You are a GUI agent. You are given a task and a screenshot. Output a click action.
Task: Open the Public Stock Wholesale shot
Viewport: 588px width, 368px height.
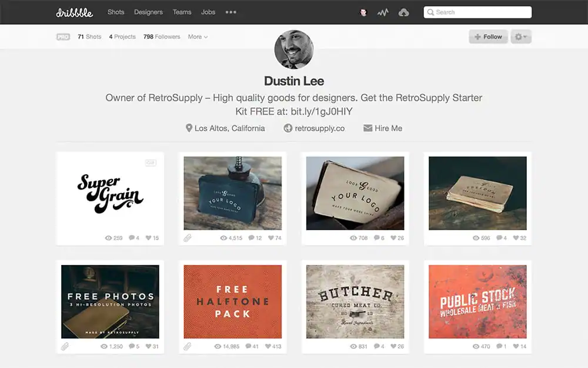(x=477, y=301)
